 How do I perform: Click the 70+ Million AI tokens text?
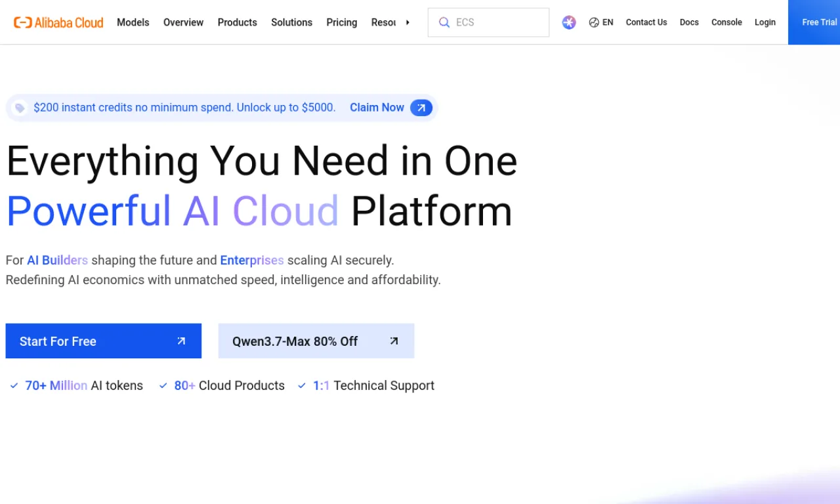pos(84,386)
